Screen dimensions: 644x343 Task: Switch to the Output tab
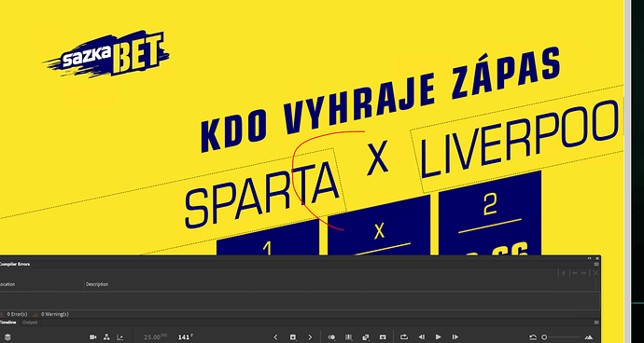[x=30, y=322]
